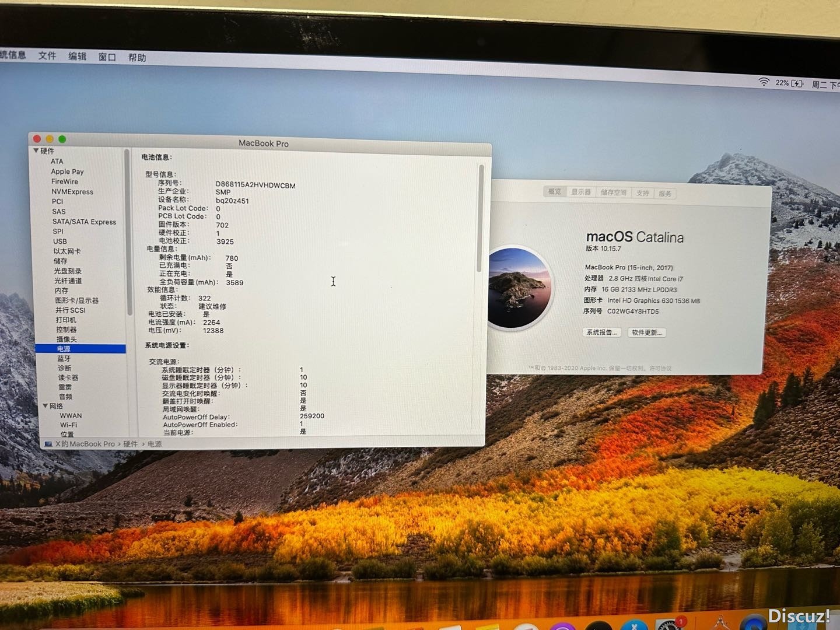Viewport: 840px width, 630px height.
Task: Select WWAN under 网络
Action: tap(71, 415)
